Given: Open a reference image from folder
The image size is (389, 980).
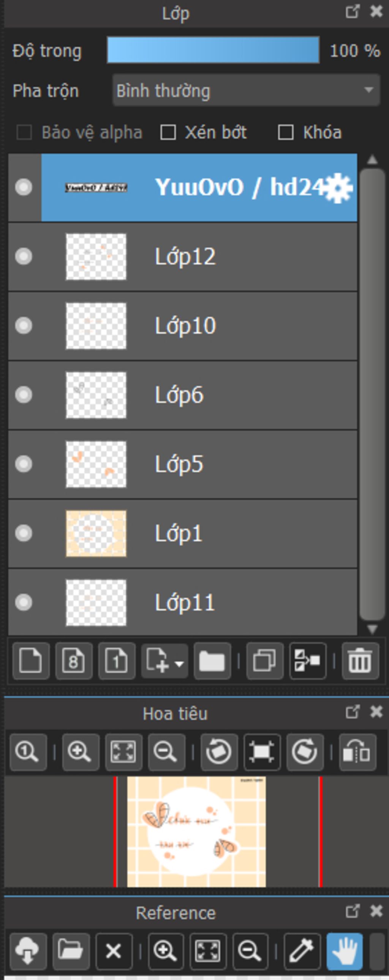Looking at the screenshot, I should 71,951.
